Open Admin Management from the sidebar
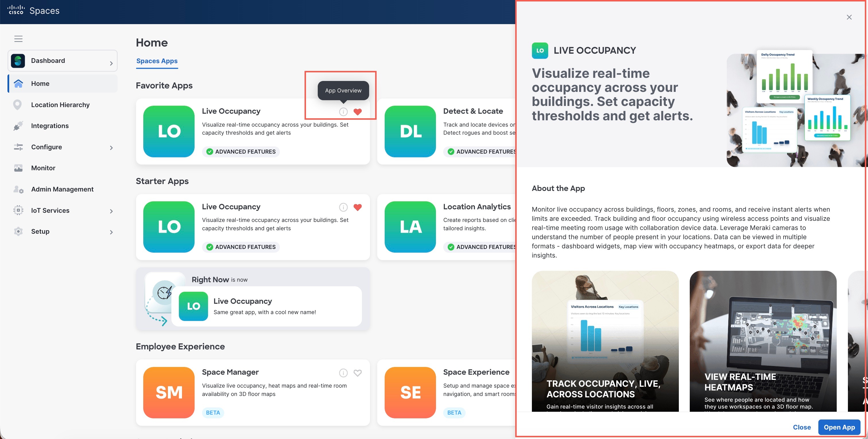 coord(62,189)
